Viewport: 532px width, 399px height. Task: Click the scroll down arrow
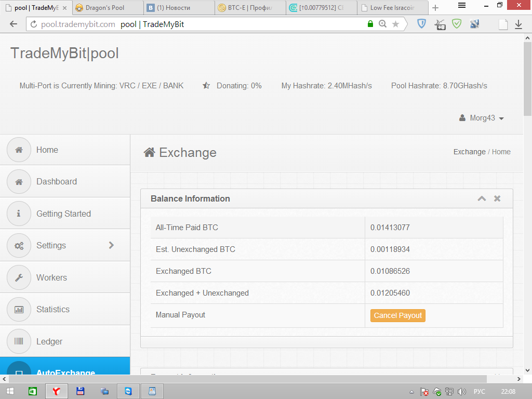(x=527, y=370)
